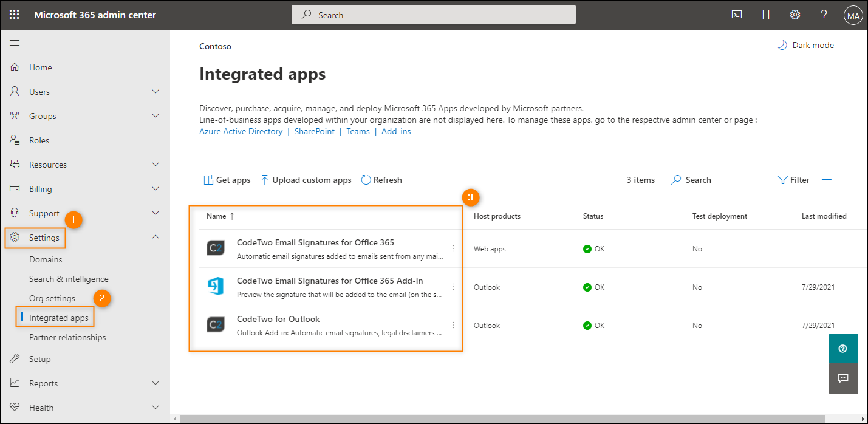Expand the Reports chevron
The image size is (868, 424).
click(x=155, y=383)
